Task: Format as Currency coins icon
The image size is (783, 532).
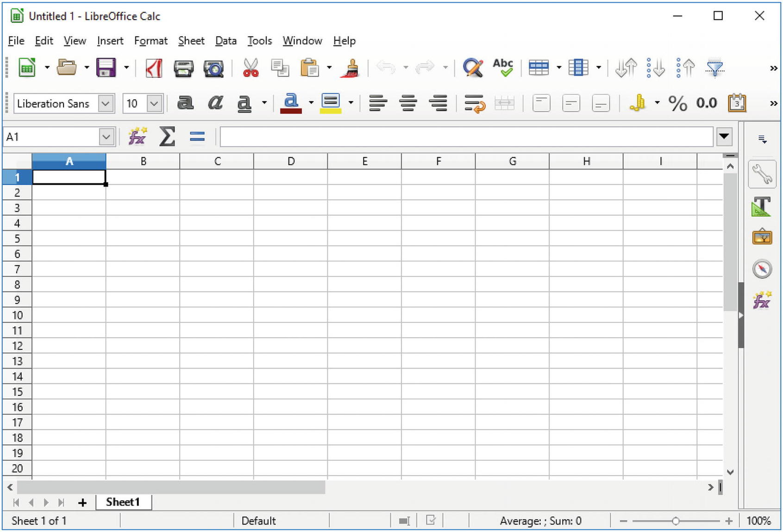Action: coord(638,103)
